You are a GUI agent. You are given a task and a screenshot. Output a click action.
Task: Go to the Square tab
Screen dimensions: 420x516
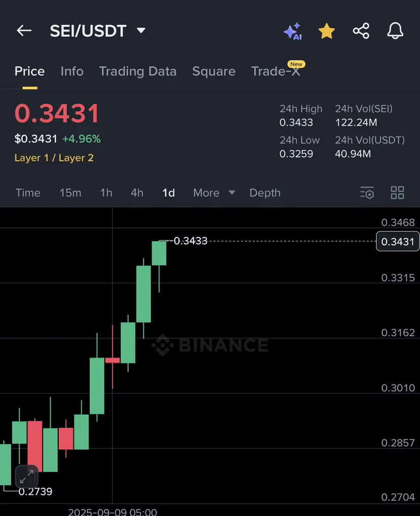click(214, 71)
